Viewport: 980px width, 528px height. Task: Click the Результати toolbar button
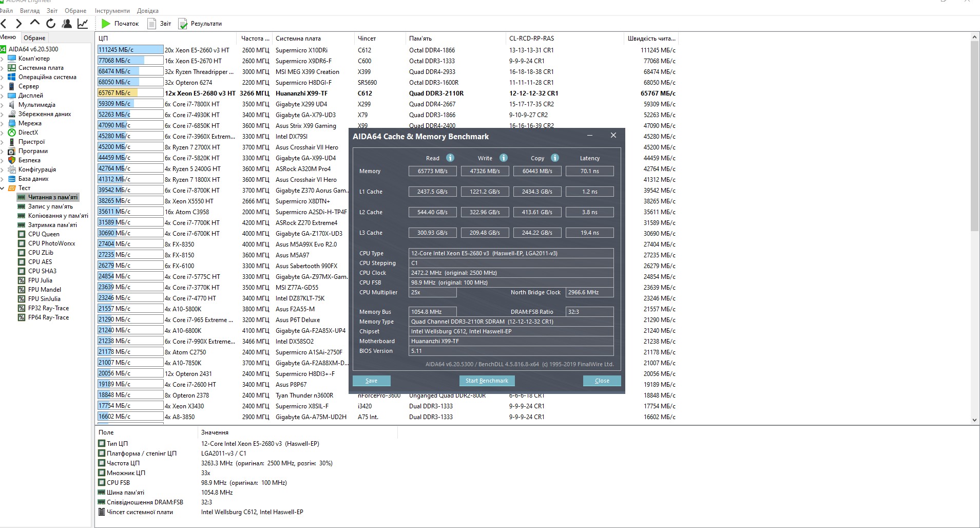point(200,23)
